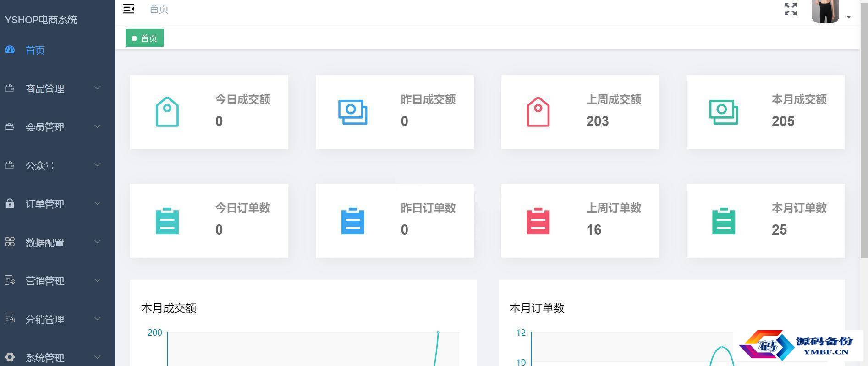Expand 分销管理 chevron

pos(97,319)
